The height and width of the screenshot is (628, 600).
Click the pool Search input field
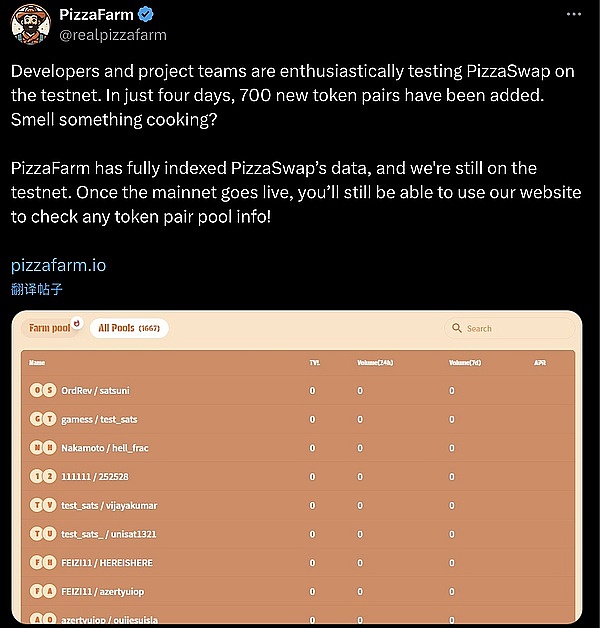pos(510,328)
